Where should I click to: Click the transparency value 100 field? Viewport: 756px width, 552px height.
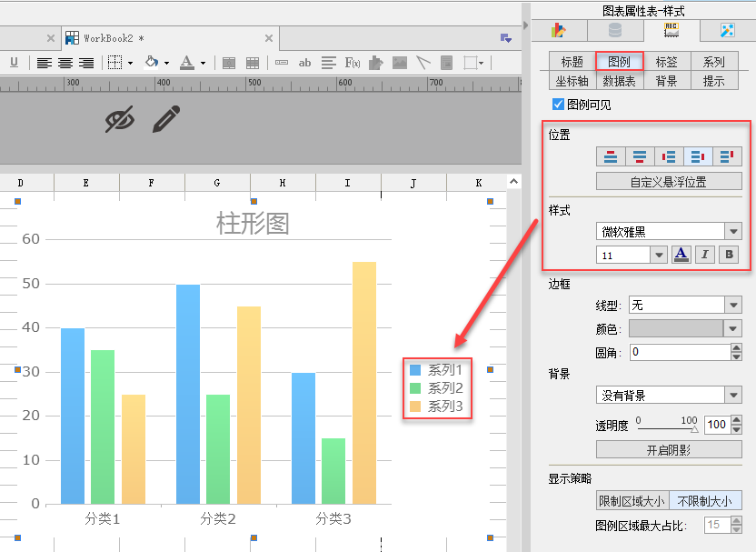pos(718,425)
